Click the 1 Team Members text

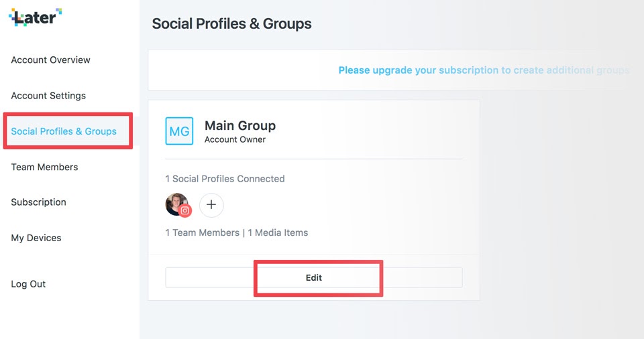pos(202,232)
